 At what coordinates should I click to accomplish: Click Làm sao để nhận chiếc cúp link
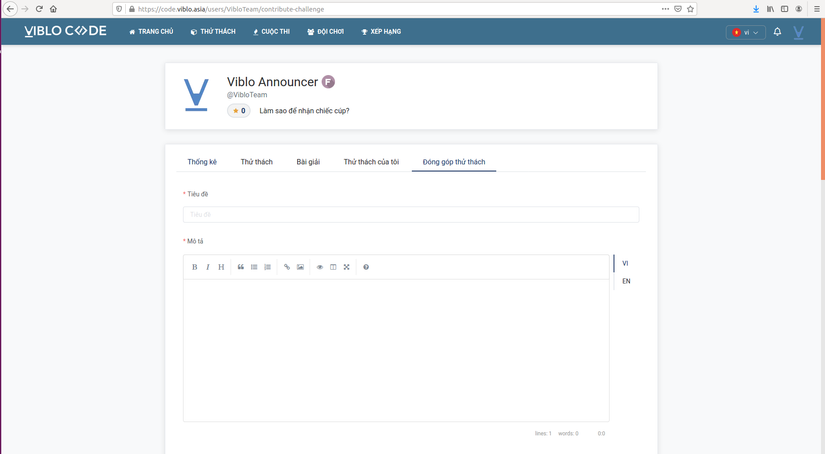click(304, 111)
